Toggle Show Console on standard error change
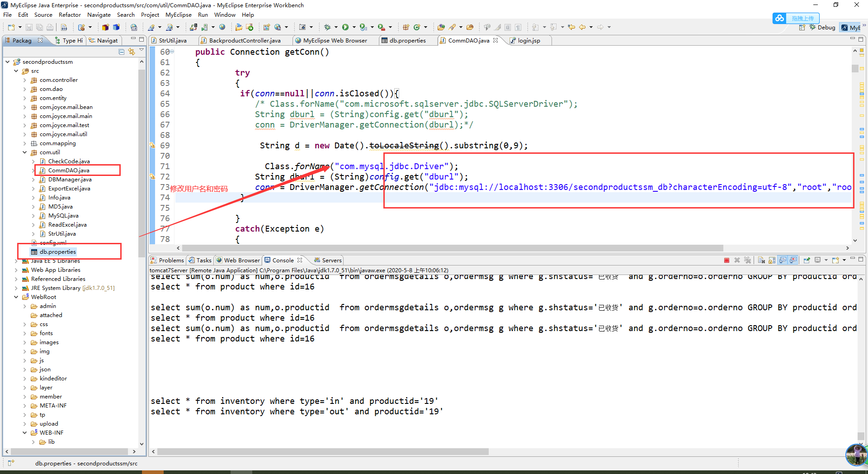868x474 pixels. 793,260
